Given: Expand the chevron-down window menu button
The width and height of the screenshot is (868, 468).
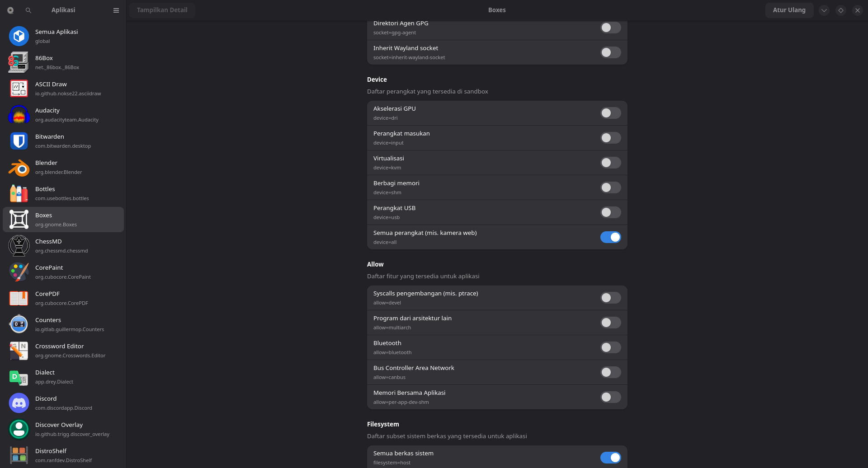Looking at the screenshot, I should pyautogui.click(x=824, y=10).
